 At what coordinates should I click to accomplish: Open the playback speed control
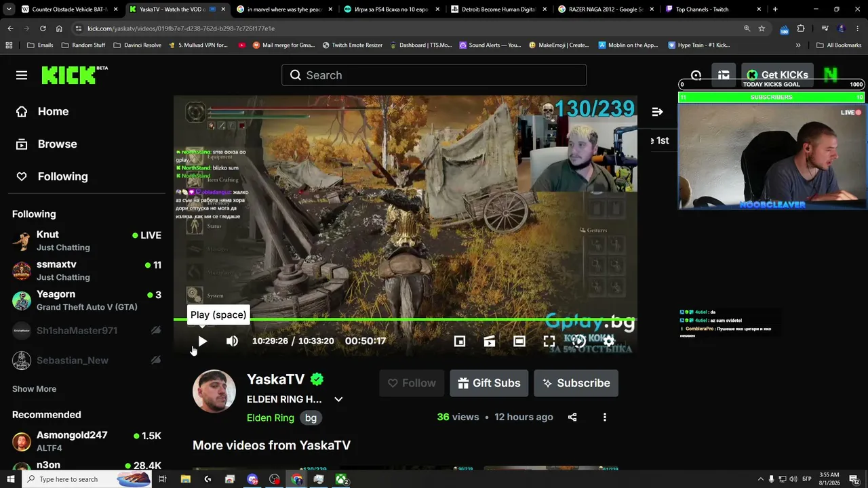click(x=579, y=341)
